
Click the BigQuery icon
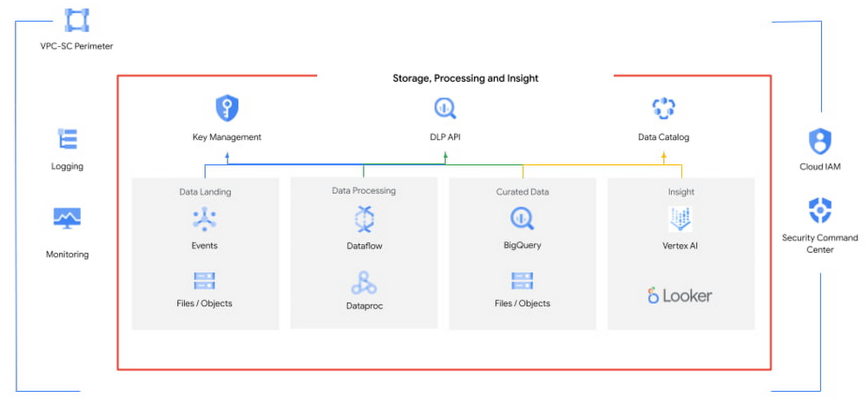(x=522, y=218)
